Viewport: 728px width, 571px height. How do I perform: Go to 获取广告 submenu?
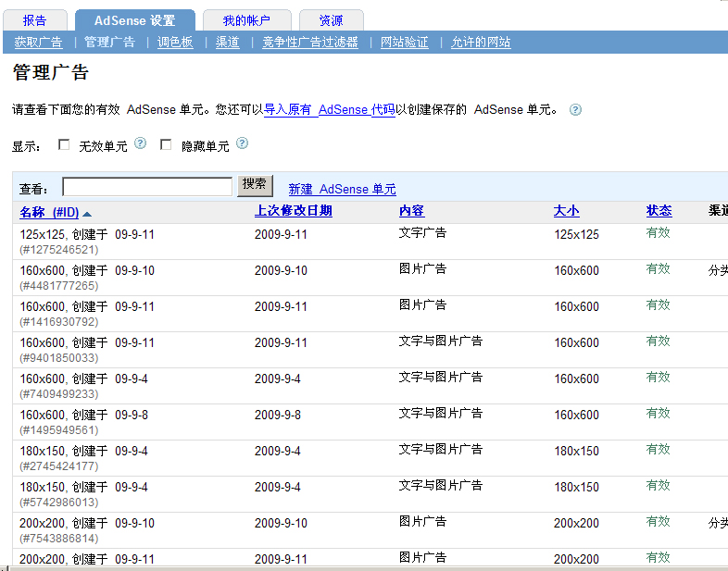click(x=38, y=43)
